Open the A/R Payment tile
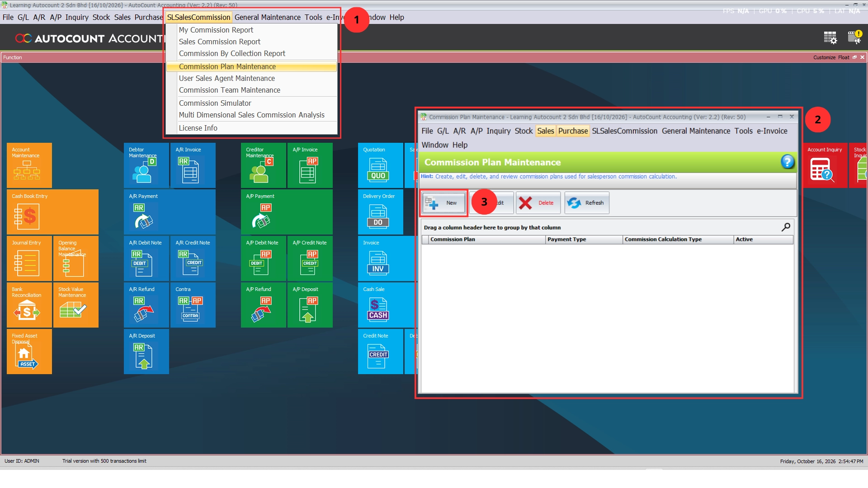 [170, 212]
